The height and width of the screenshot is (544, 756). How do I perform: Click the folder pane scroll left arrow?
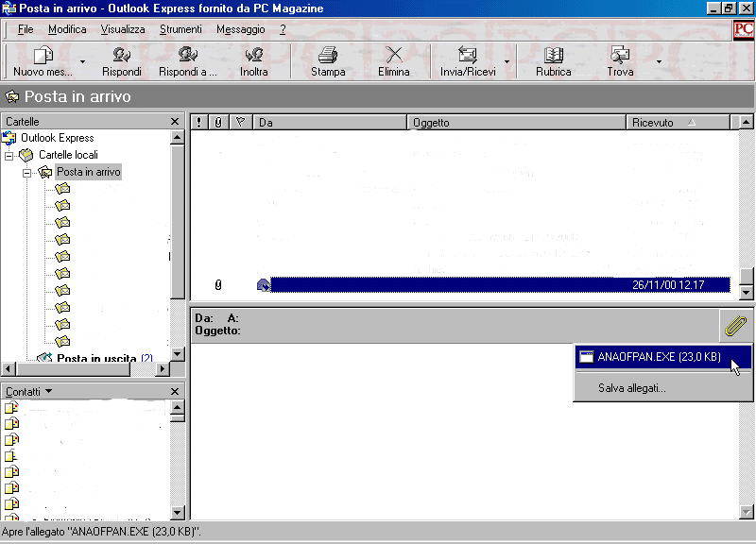point(9,369)
